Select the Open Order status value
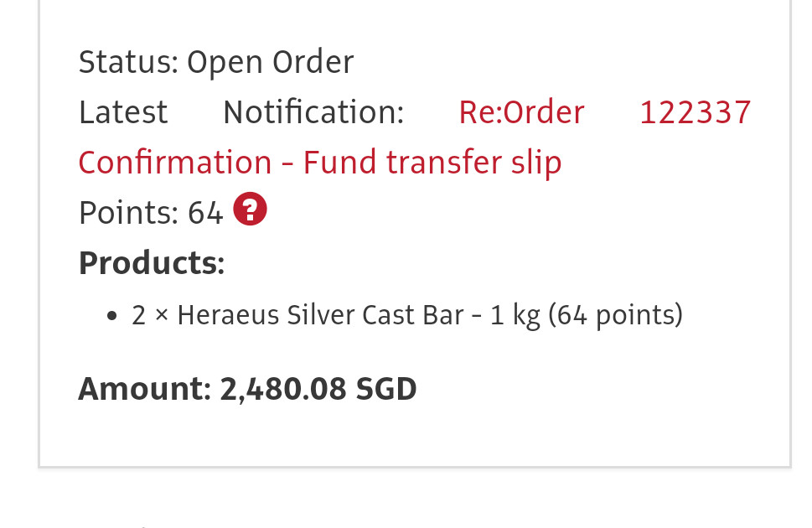This screenshot has width=812, height=528. coord(270,62)
